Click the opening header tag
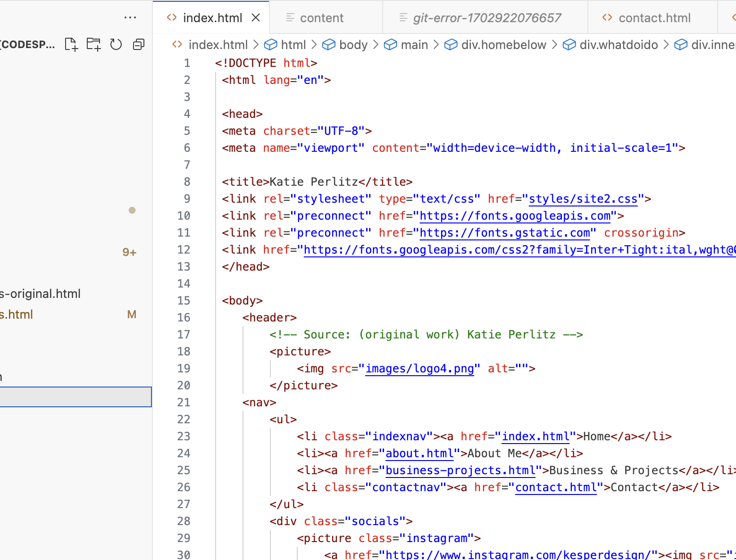Image resolution: width=736 pixels, height=560 pixels. [270, 318]
